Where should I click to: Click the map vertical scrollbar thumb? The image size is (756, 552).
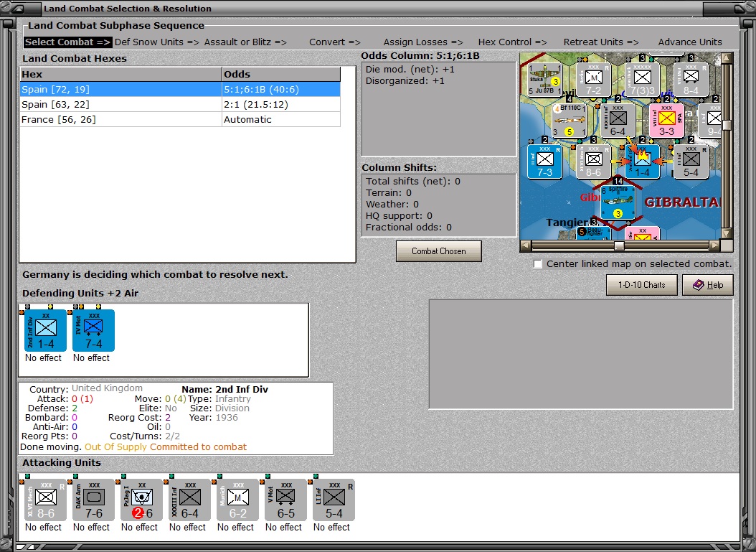pyautogui.click(x=727, y=126)
